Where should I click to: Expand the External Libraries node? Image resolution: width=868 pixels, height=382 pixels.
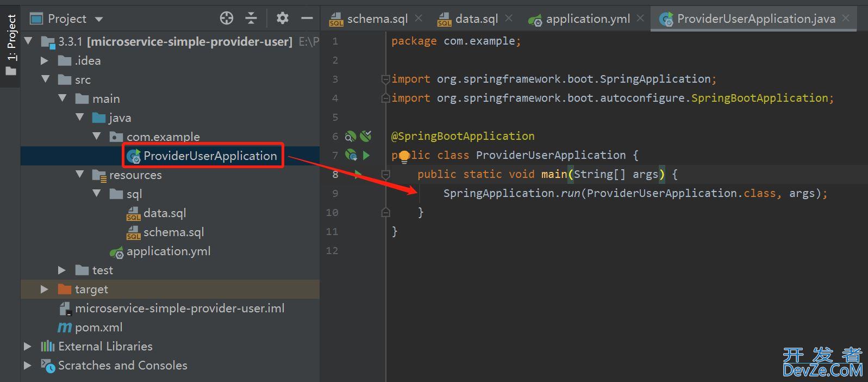click(x=28, y=346)
